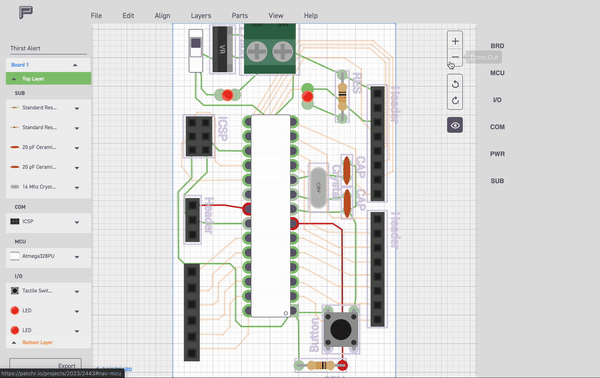The image size is (600, 378).
Task: Click the Tactile Swit... part label
Action: tap(37, 291)
